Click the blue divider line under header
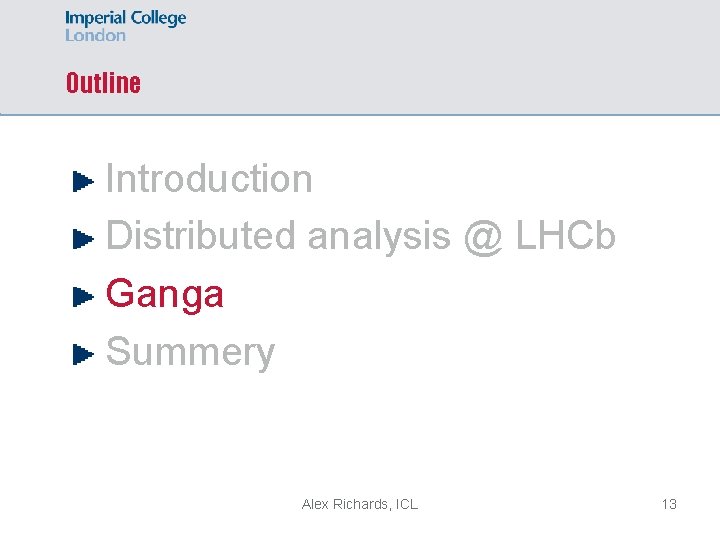 (x=360, y=114)
